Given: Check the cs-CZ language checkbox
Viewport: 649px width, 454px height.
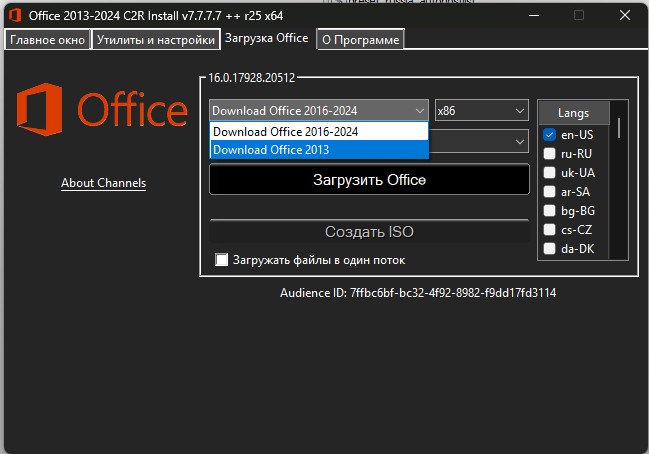Looking at the screenshot, I should coord(549,230).
